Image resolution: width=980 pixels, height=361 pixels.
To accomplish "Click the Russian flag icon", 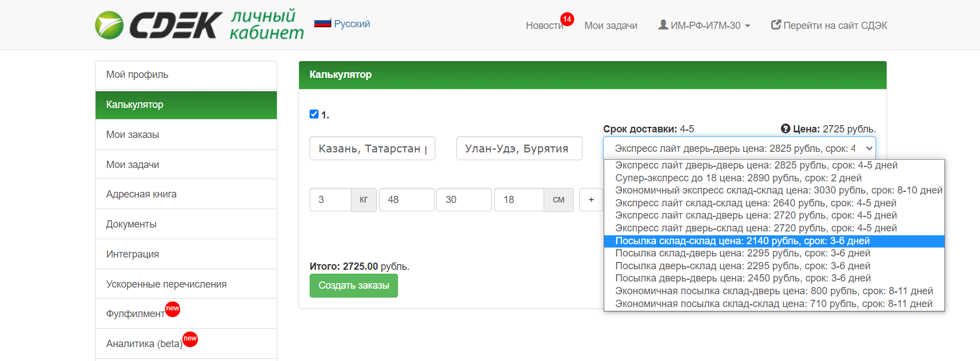I will point(322,24).
